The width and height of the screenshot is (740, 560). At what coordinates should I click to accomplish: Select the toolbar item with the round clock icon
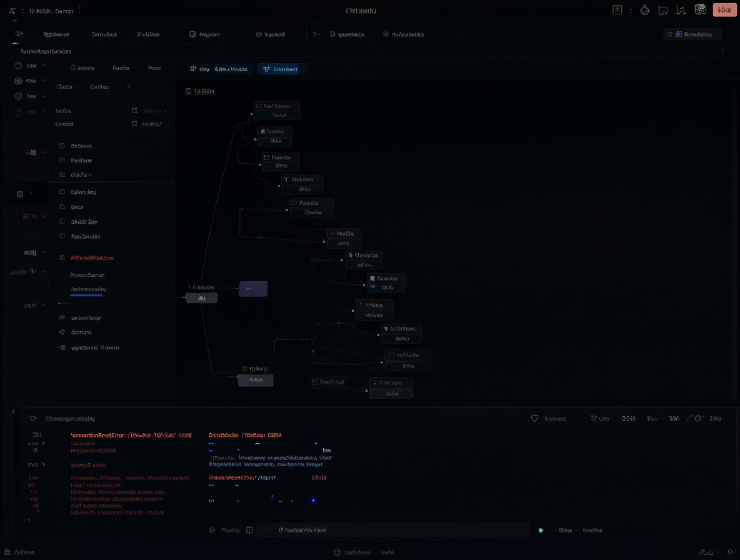271,34
